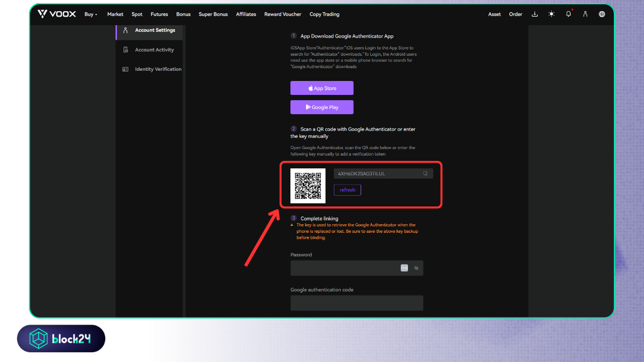The image size is (644, 362).
Task: Toggle the light/dark theme sun icon
Action: click(x=552, y=14)
